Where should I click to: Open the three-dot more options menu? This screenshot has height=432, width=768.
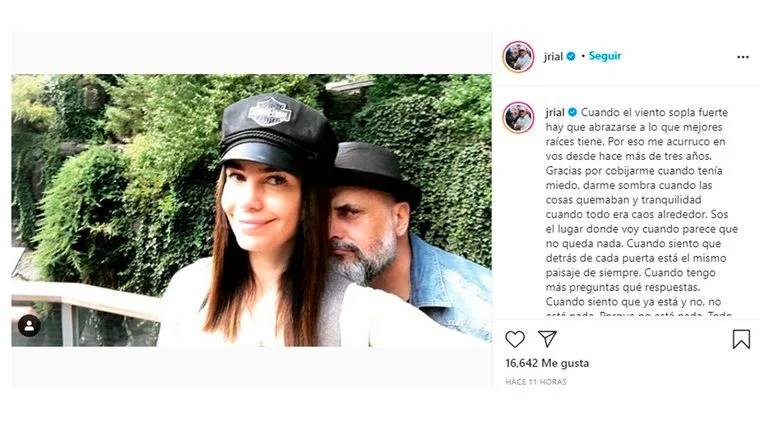coord(743,57)
